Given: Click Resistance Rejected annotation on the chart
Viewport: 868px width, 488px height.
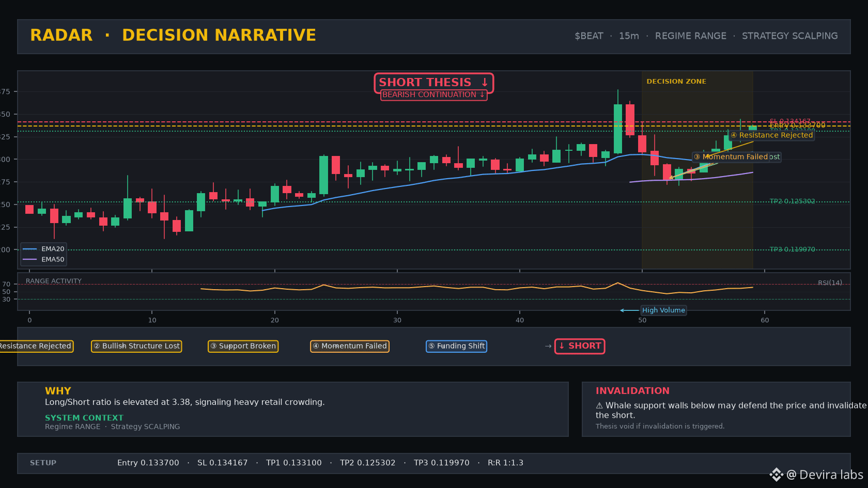Looking at the screenshot, I should point(772,135).
